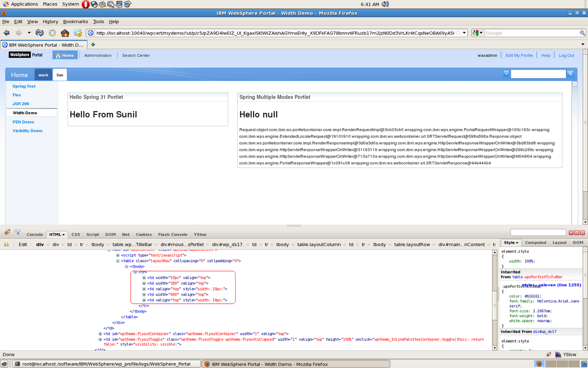Open the Administration link
588x368 pixels.
pyautogui.click(x=98, y=55)
